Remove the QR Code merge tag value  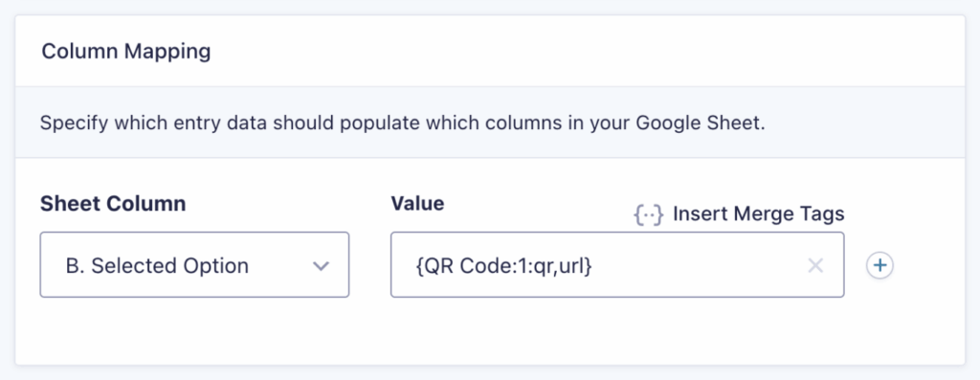coord(815,266)
